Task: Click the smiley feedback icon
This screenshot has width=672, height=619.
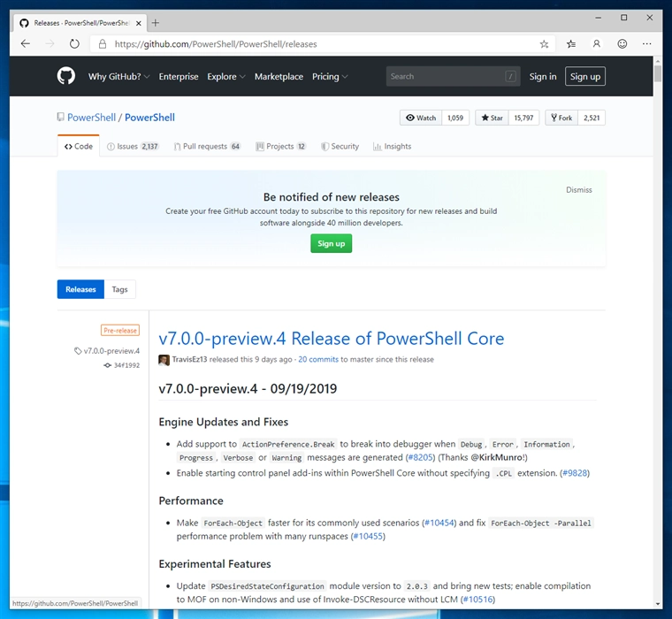Action: click(x=622, y=43)
